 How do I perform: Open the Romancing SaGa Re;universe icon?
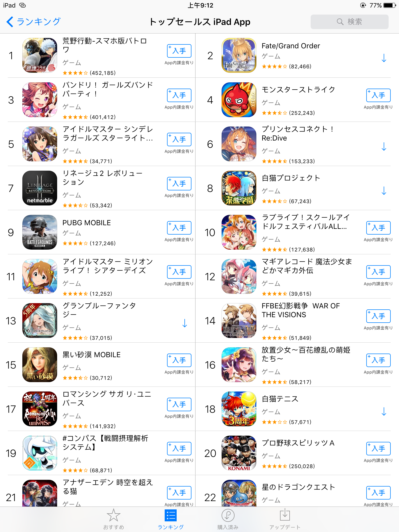[40, 409]
